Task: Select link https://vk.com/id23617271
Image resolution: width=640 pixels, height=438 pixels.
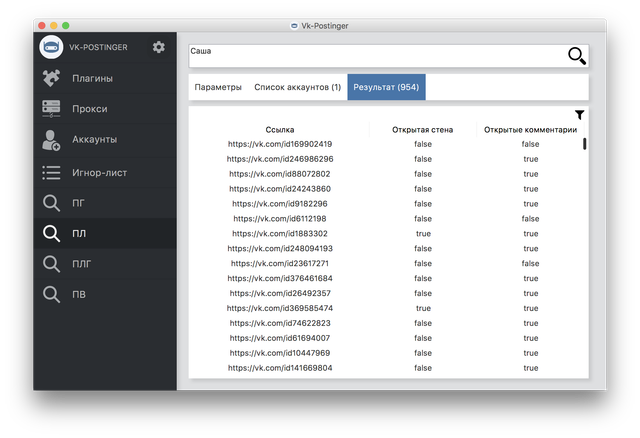Action: tap(280, 263)
